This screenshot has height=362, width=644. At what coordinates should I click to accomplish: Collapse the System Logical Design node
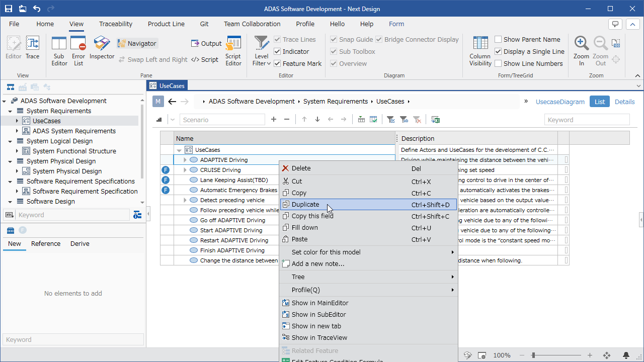pos(10,141)
